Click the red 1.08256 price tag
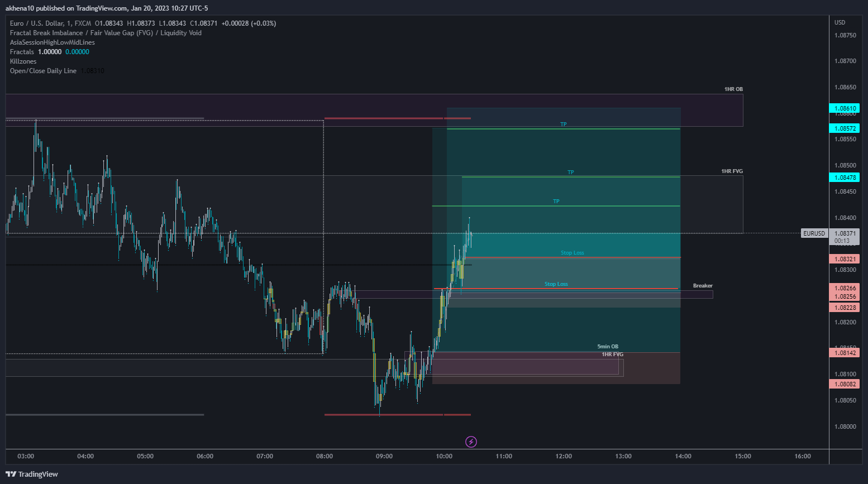The image size is (868, 484). (x=845, y=296)
